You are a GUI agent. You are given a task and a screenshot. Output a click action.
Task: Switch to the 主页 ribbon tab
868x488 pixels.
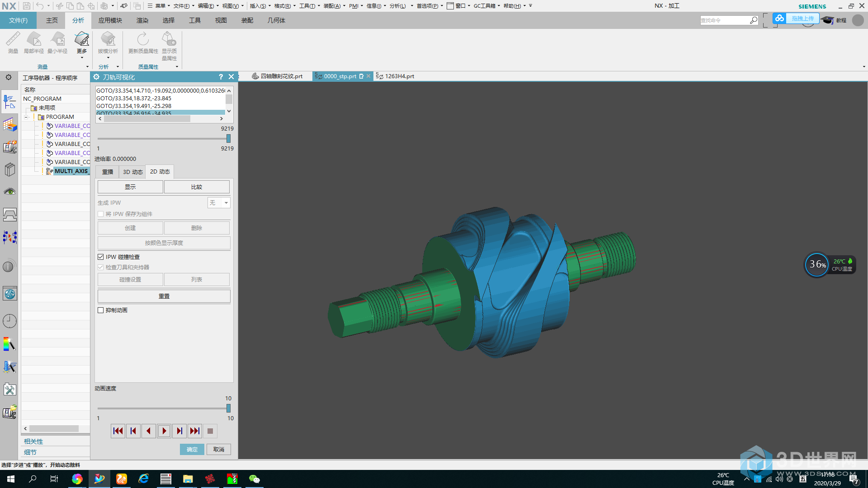click(52, 20)
